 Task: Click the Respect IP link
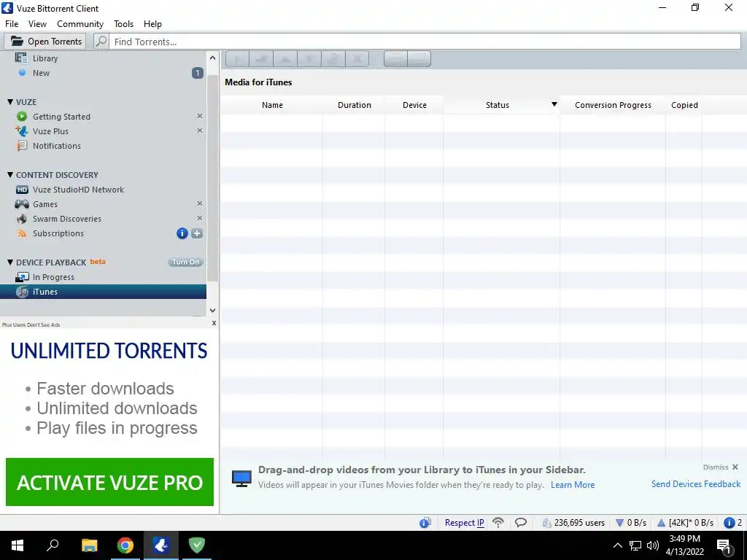[x=465, y=523]
